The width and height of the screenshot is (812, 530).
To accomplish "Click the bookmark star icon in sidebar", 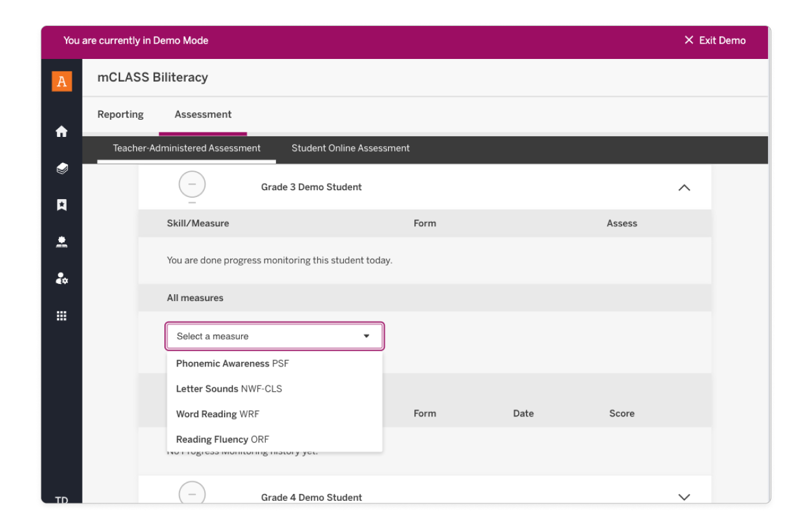I will tap(62, 205).
